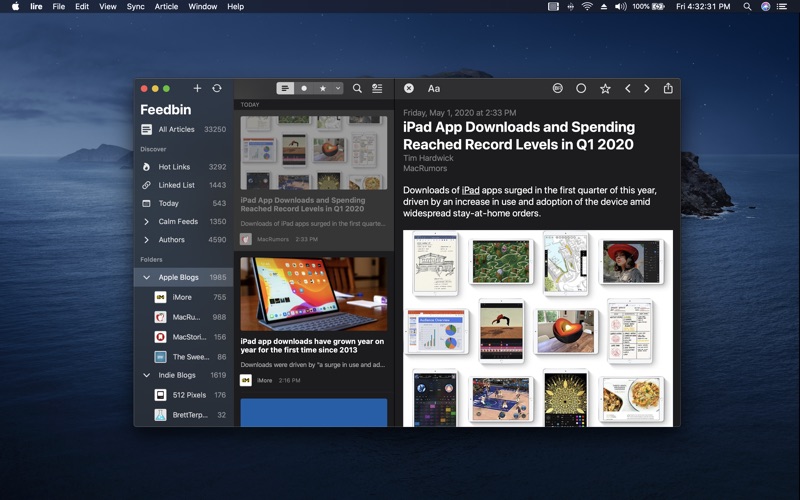Open the Article menu in menu bar

[166, 6]
